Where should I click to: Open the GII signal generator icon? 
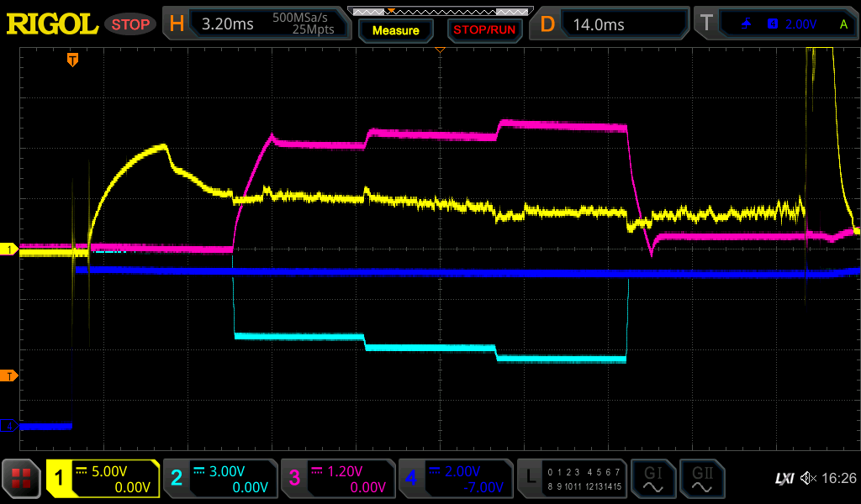[701, 480]
